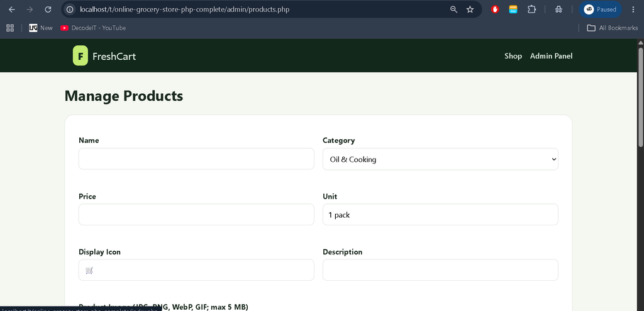
Task: Focus the Name input field
Action: point(196,159)
